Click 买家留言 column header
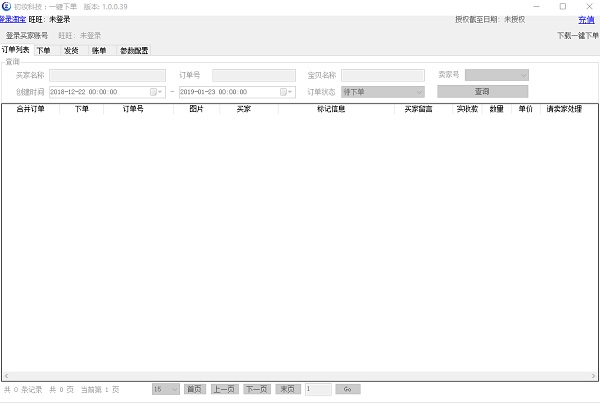600x403 pixels. (x=419, y=109)
